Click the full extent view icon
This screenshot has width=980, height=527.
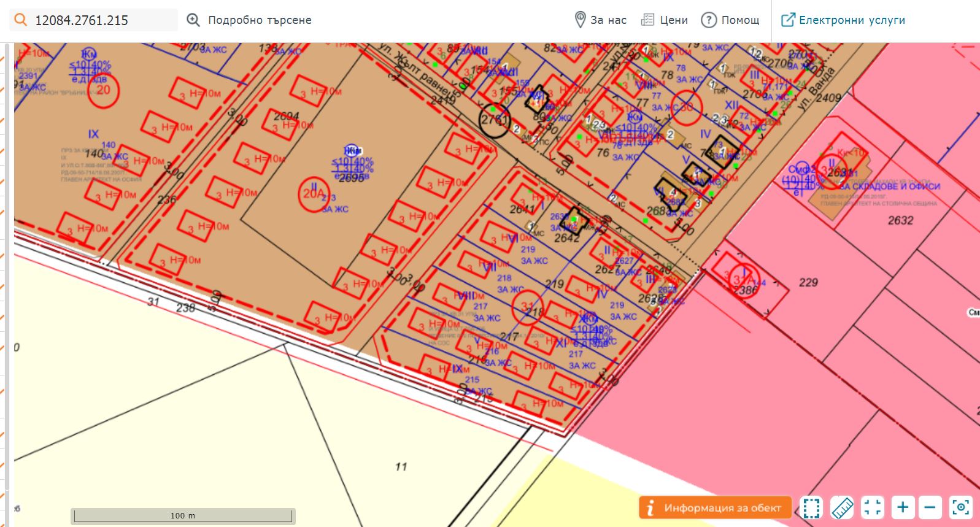(x=873, y=508)
